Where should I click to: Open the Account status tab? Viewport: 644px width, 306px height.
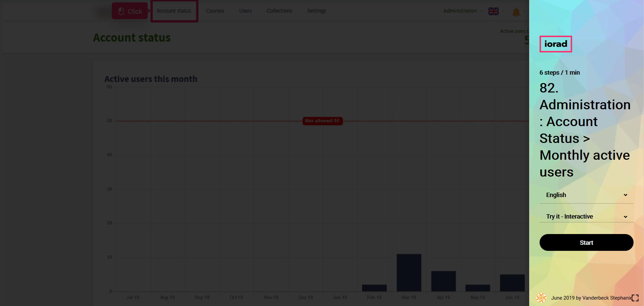point(174,11)
